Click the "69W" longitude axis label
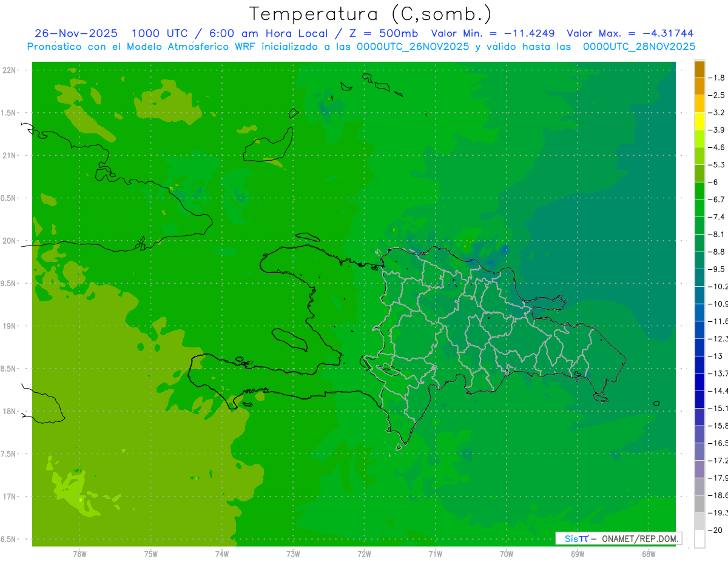The width and height of the screenshot is (728, 562). point(578,554)
